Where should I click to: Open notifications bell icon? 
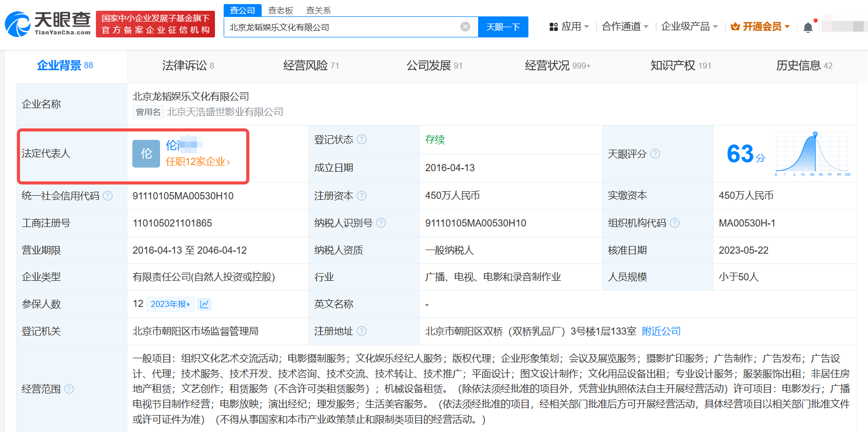pos(808,27)
